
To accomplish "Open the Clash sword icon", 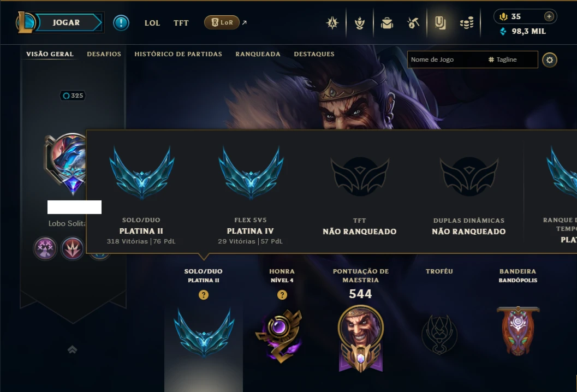I will [x=332, y=23].
